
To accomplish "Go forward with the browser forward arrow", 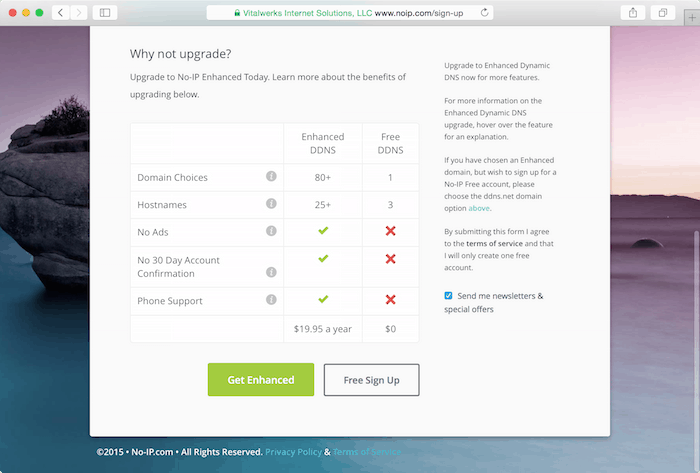I will tap(79, 12).
